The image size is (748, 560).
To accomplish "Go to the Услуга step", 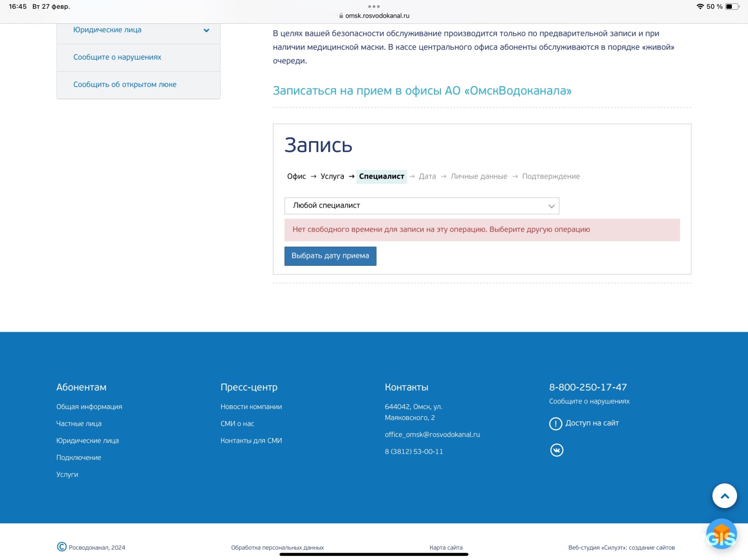I will click(x=332, y=176).
